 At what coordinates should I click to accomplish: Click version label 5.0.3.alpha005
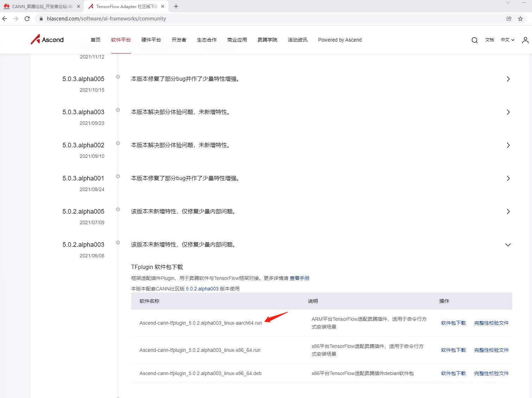[83, 79]
